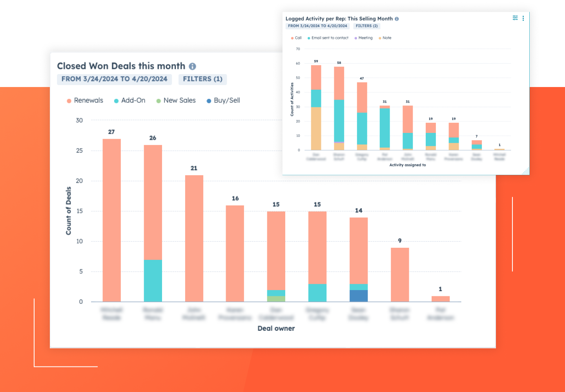Screen dimensions: 565x392
Task: Toggle Email sent to contact legend
Action: 328,38
